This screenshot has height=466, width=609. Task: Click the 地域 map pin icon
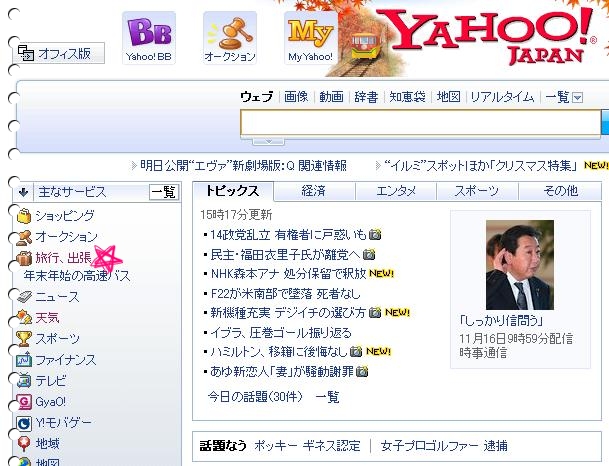pos(24,443)
